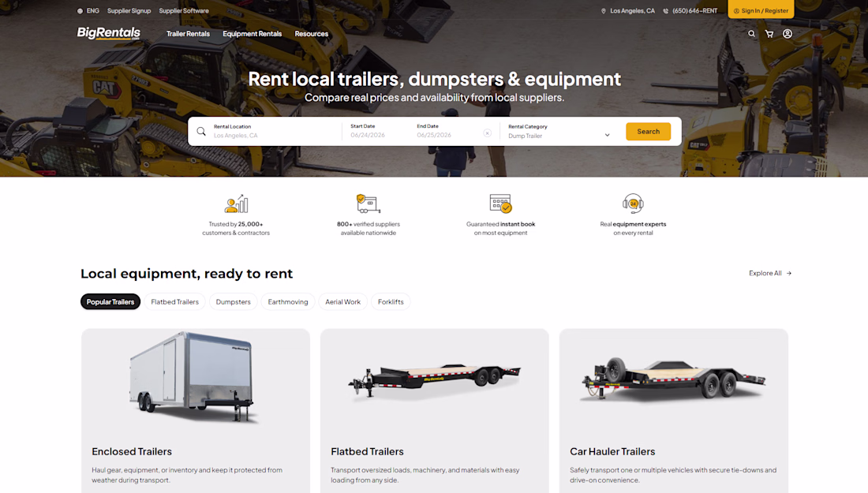Click the Explore All link
The image size is (868, 493).
coord(770,273)
